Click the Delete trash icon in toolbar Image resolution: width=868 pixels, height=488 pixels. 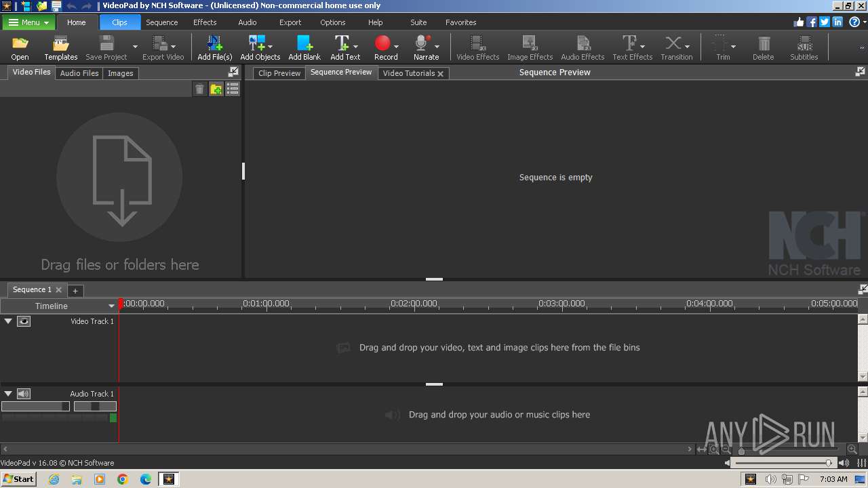click(764, 44)
